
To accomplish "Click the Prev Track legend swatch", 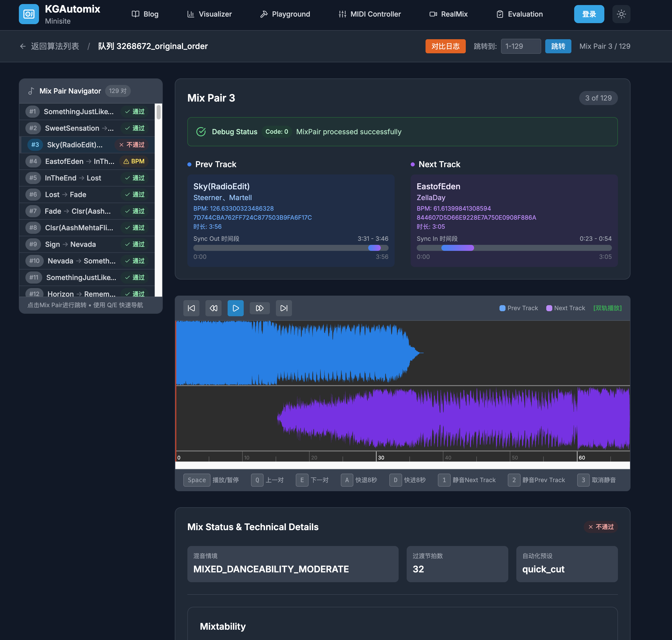I will pos(502,308).
